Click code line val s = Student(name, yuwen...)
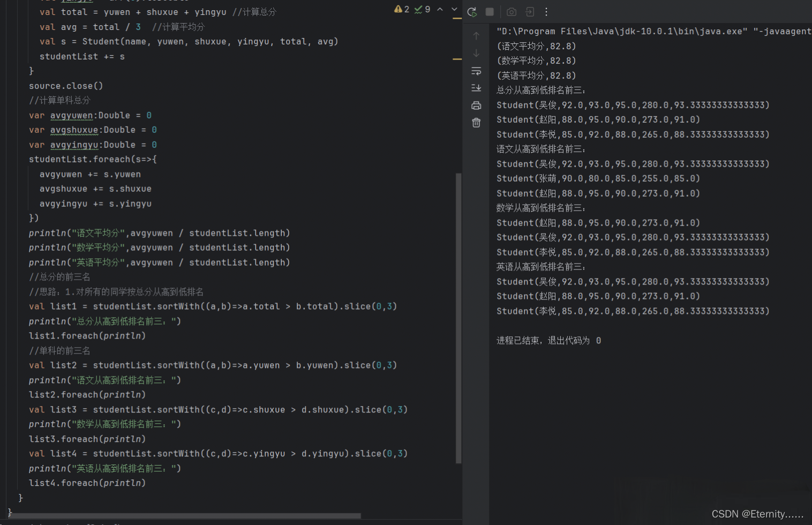 coord(189,41)
